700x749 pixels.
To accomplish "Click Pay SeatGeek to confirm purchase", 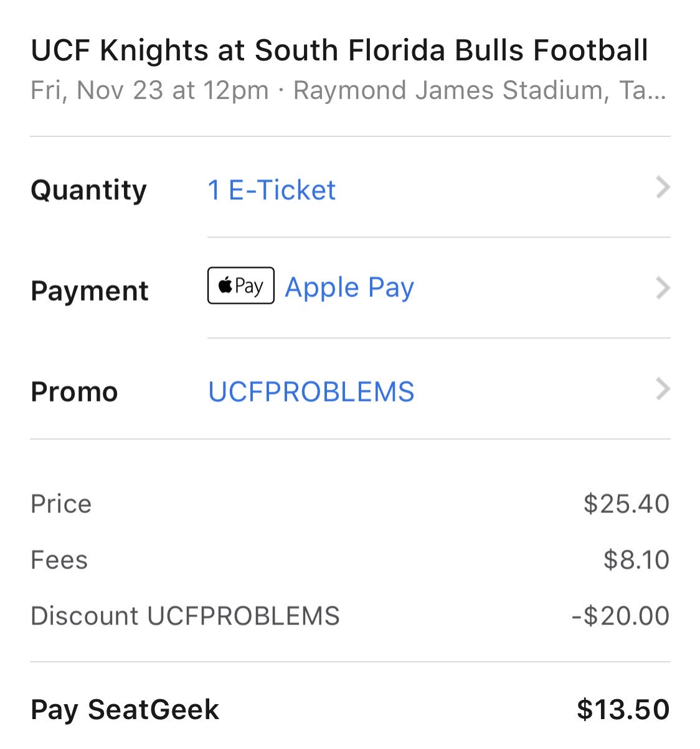I will point(125,710).
